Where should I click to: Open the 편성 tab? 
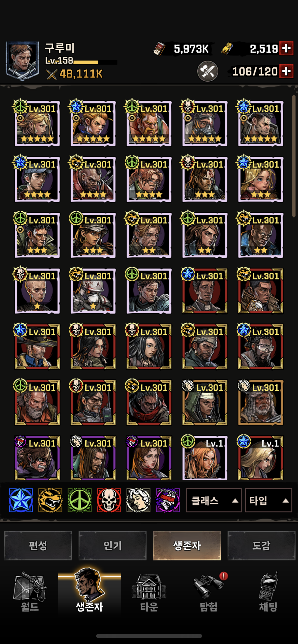38,546
